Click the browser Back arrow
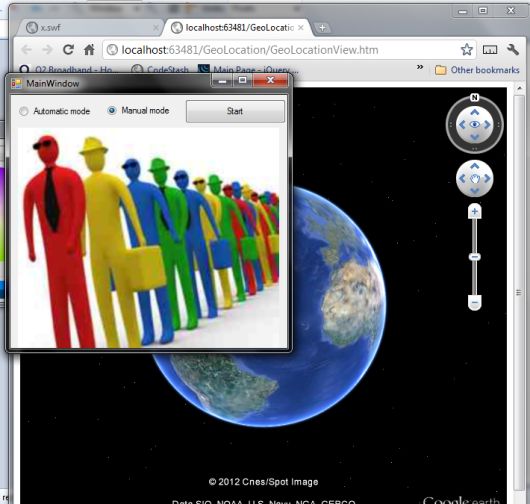 tap(26, 50)
